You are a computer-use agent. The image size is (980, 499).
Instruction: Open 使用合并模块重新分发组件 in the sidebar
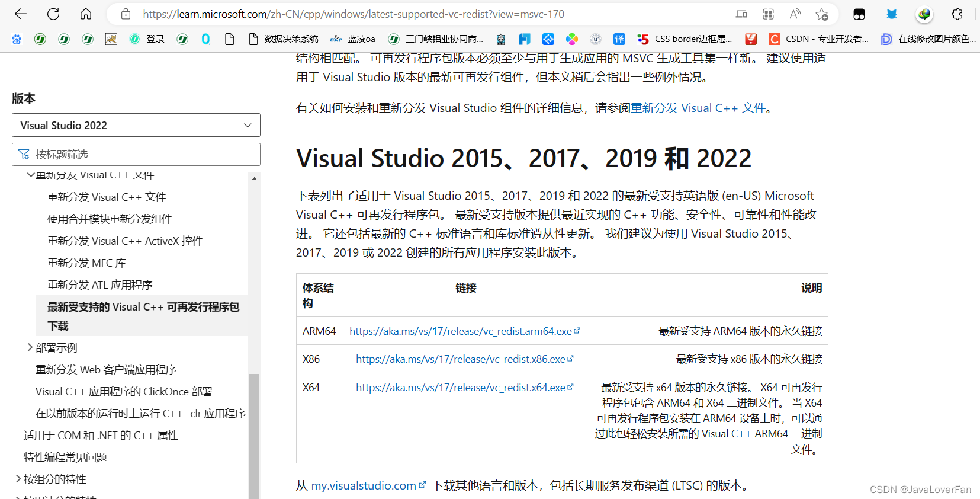tap(110, 219)
